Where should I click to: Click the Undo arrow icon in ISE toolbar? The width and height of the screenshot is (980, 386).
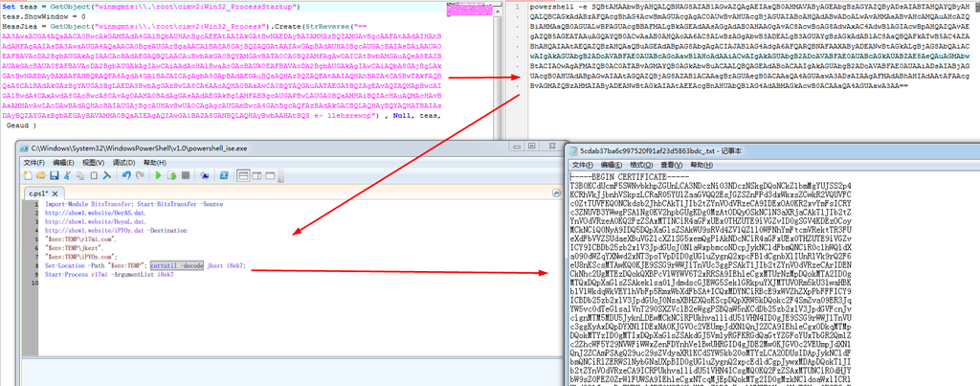(x=126, y=175)
